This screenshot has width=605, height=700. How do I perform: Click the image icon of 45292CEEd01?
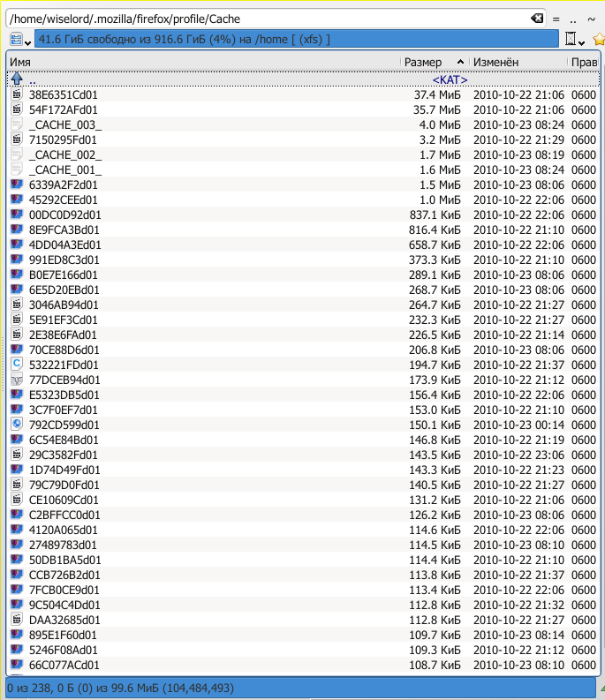pyautogui.click(x=17, y=199)
